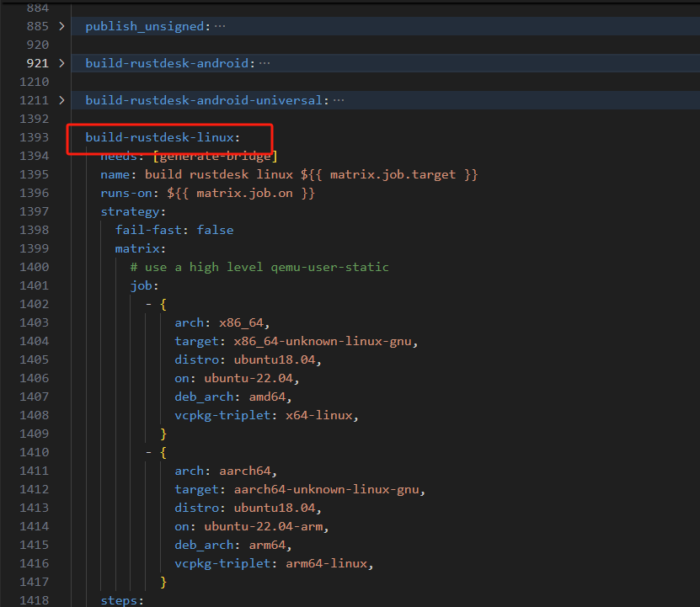Click x86_64-unknown-linux-gnu target value
The image size is (700, 607).
pos(323,342)
